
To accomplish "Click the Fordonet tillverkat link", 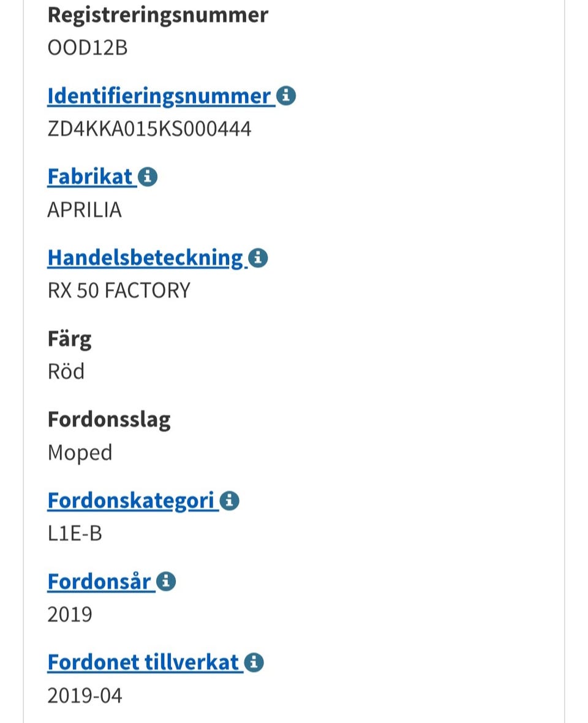I will (143, 662).
